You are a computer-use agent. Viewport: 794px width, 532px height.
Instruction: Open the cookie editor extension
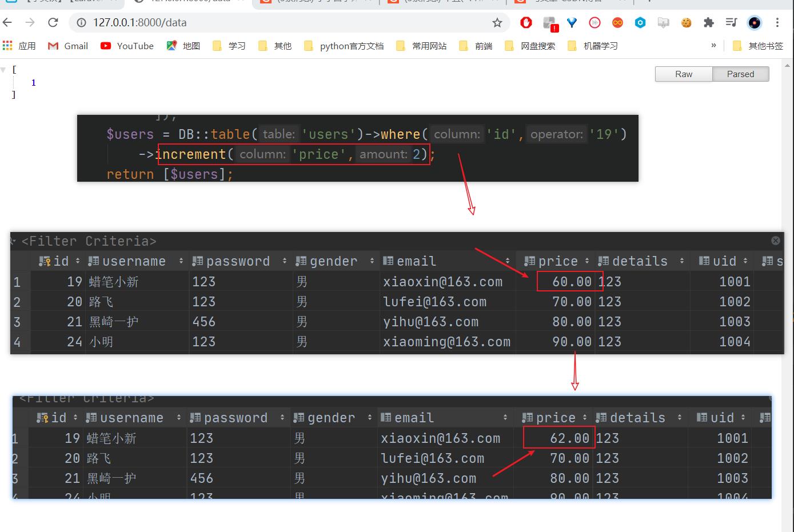coord(686,22)
